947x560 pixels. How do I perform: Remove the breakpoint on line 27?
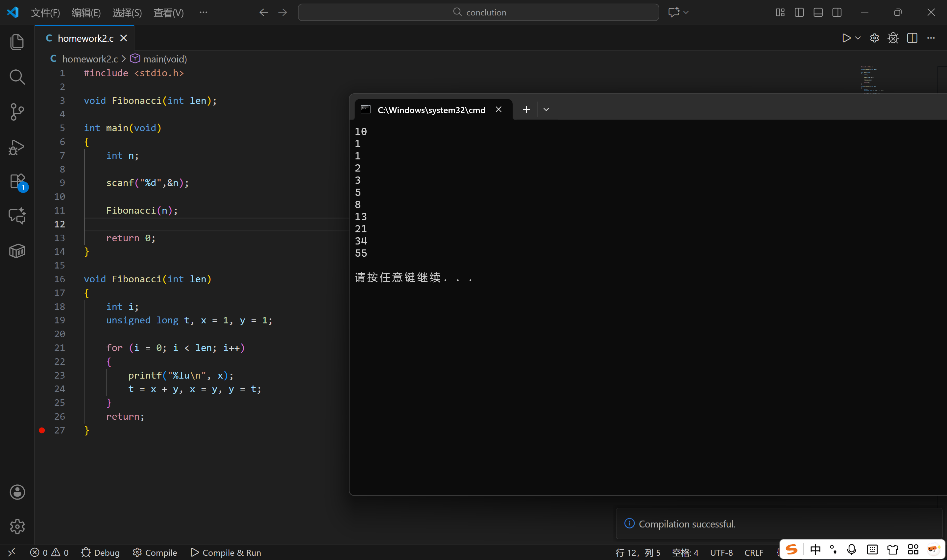(x=42, y=430)
